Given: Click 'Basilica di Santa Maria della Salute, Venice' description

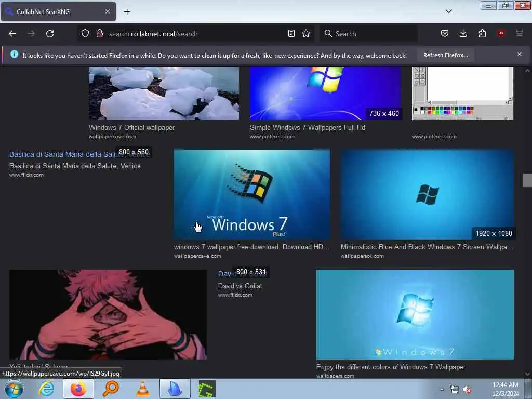Looking at the screenshot, I should click(x=75, y=166).
